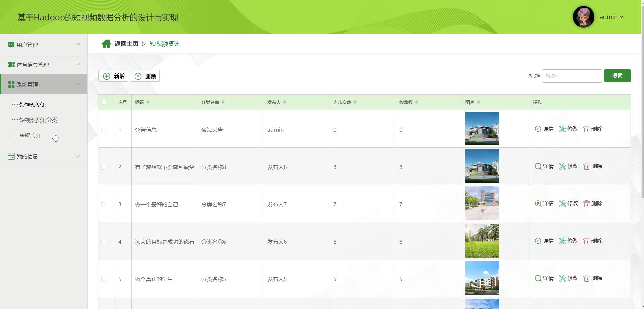Sort by 收藏数 column arrows

(x=417, y=102)
